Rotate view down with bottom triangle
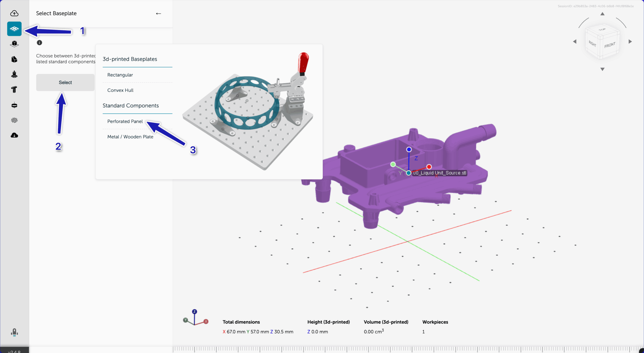 tap(602, 69)
